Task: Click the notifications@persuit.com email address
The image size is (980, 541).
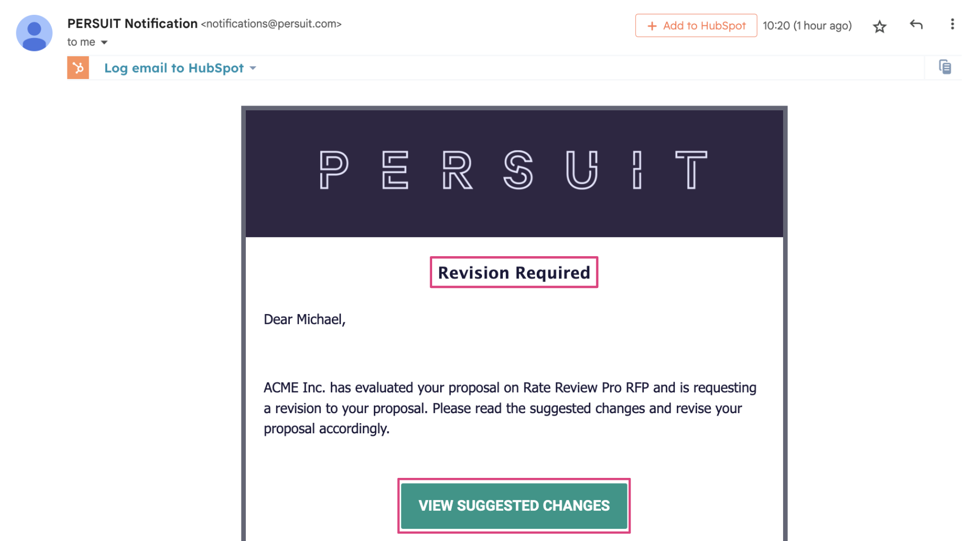Action: (271, 24)
